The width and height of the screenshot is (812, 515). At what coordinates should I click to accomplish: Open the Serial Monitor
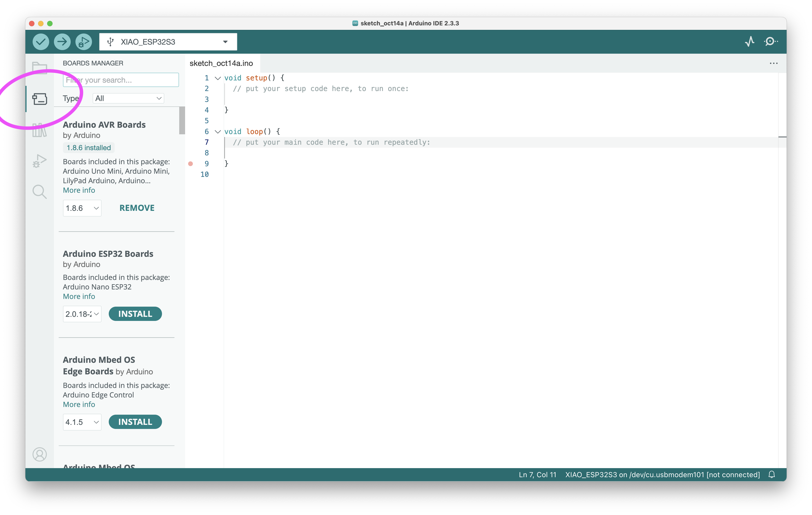click(771, 42)
